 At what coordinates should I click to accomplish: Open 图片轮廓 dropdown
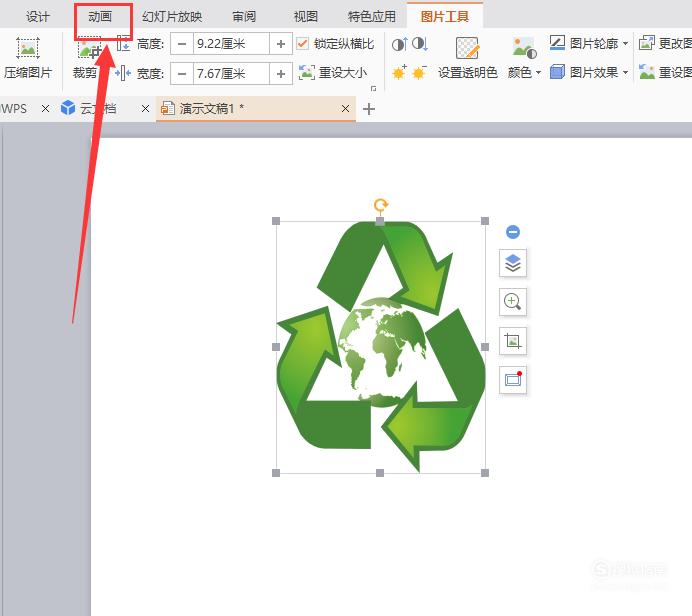point(589,43)
